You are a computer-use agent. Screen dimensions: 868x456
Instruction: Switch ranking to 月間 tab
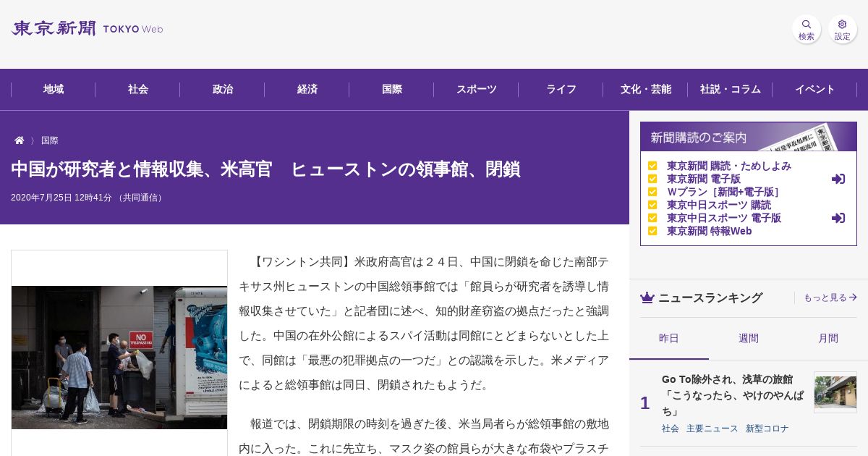[x=828, y=338]
